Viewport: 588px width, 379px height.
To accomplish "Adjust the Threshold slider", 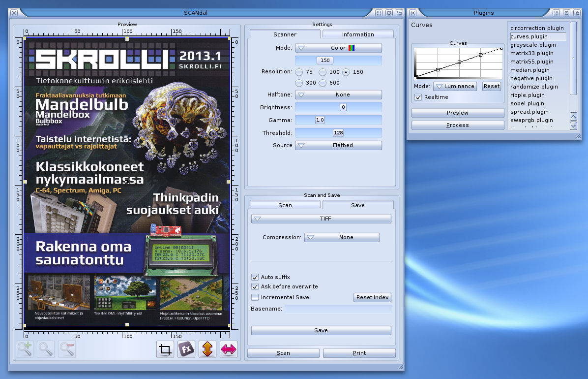I will pyautogui.click(x=338, y=132).
